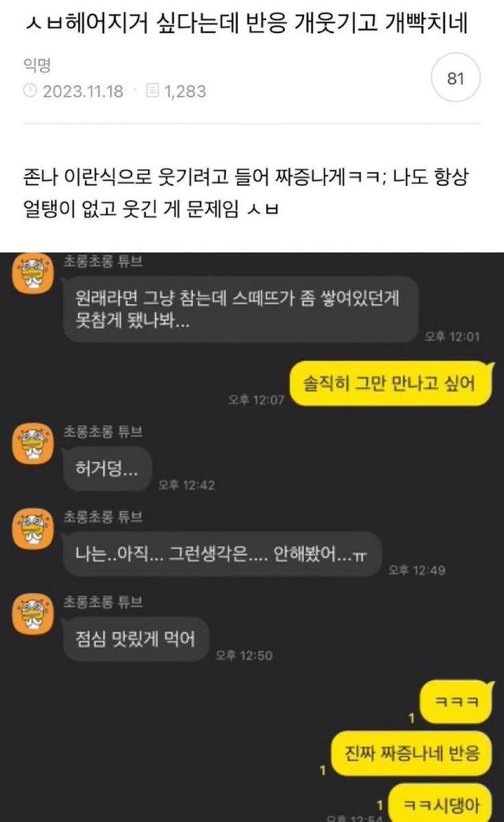Tap the Tube avatar beside the 원래라면 message
This screenshot has width=504, height=822.
coord(33,273)
